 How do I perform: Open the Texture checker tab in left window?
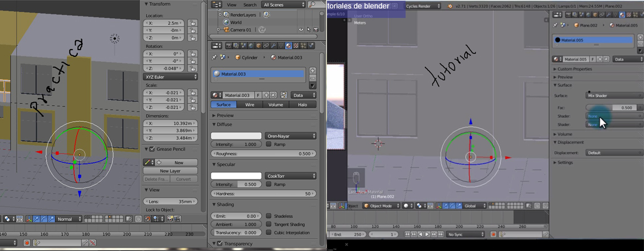296,46
